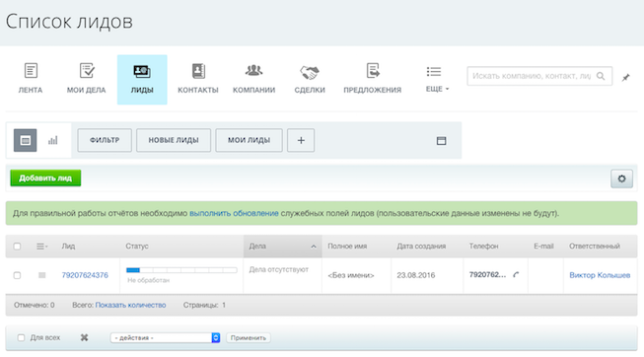Image resolution: width=644 pixels, height=357 pixels.
Task: Click the magnifier search icon
Action: click(x=601, y=76)
